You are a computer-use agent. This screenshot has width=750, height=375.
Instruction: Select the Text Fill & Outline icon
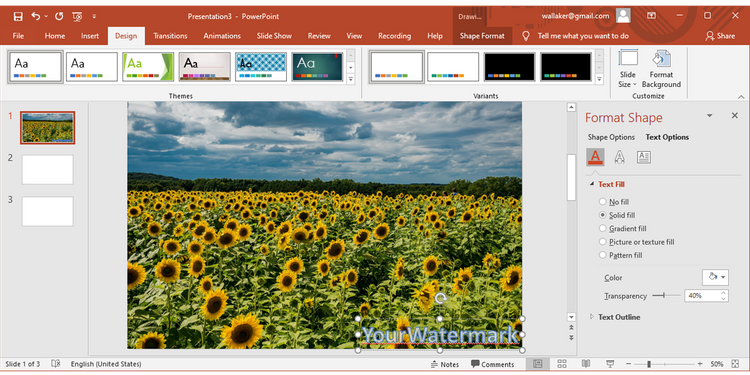point(595,157)
